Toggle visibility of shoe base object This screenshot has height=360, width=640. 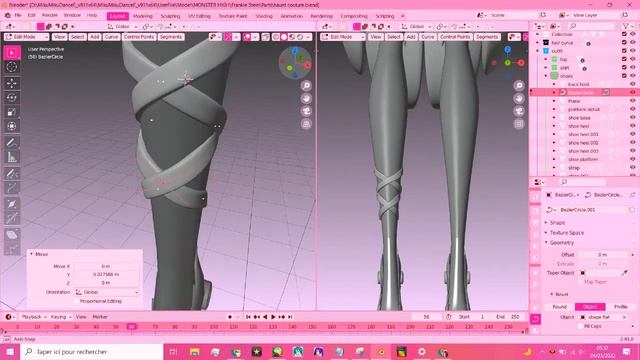tap(633, 118)
